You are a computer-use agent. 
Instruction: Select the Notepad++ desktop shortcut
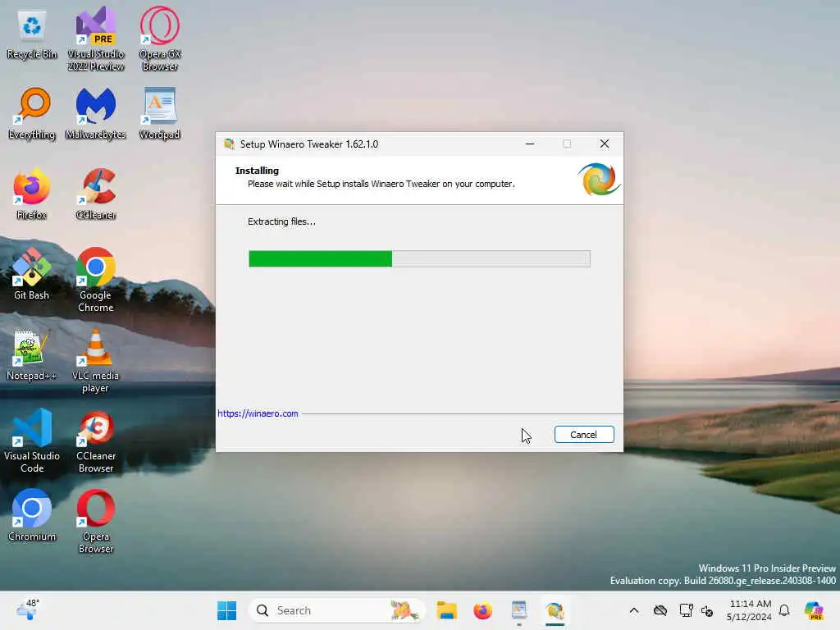[32, 354]
